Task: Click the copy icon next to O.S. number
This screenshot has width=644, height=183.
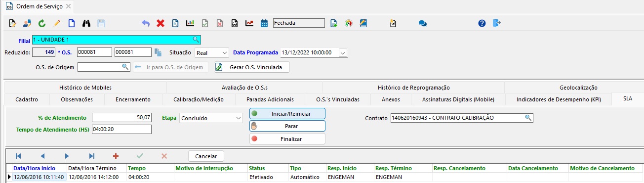Action: pyautogui.click(x=158, y=52)
